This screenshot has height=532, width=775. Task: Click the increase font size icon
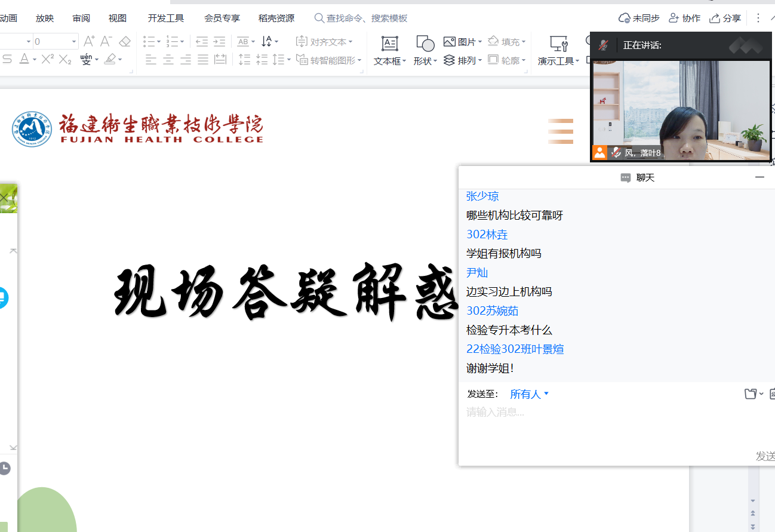(89, 41)
